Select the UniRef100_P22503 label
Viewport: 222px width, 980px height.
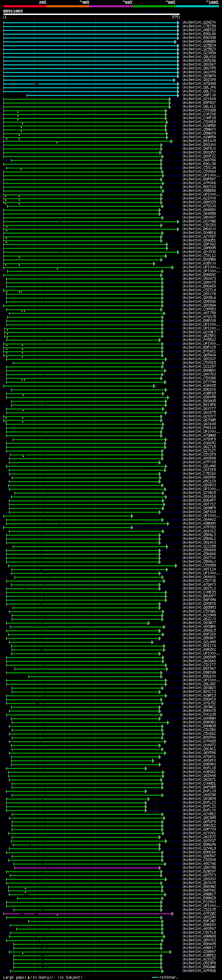(199, 902)
